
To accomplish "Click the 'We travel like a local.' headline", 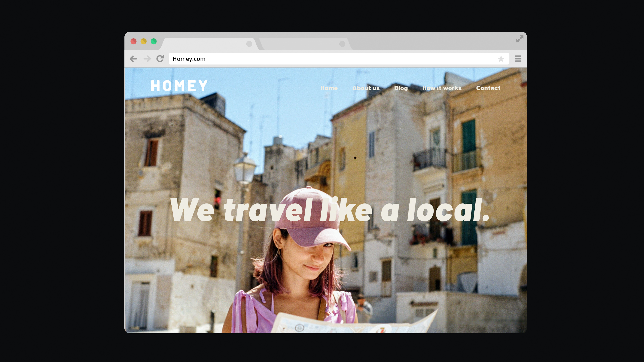I will pos(329,210).
